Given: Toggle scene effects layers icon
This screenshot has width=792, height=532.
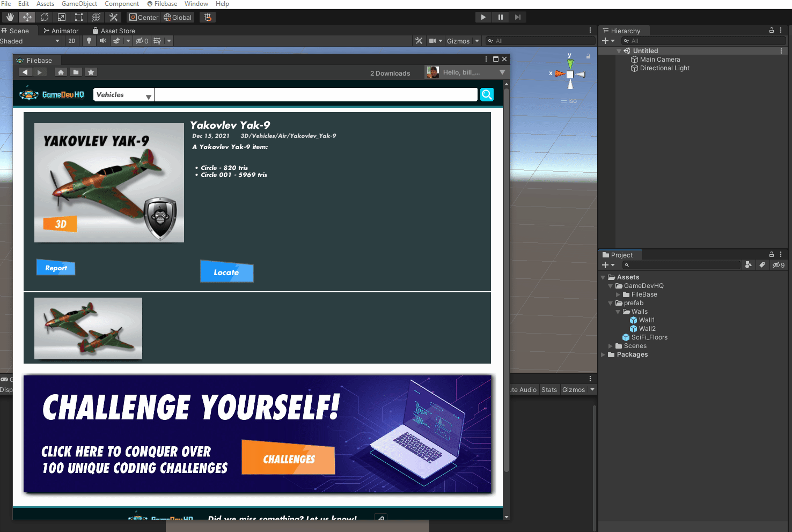Looking at the screenshot, I should pyautogui.click(x=116, y=41).
